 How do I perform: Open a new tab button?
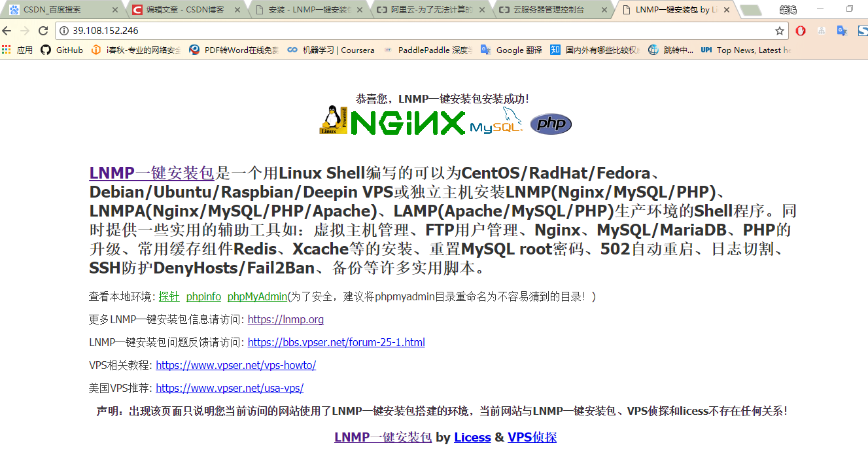[750, 10]
